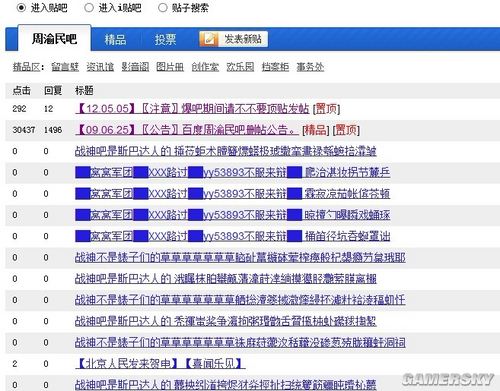Open the 资讯馆 section link
This screenshot has width=500, height=391.
pyautogui.click(x=100, y=67)
